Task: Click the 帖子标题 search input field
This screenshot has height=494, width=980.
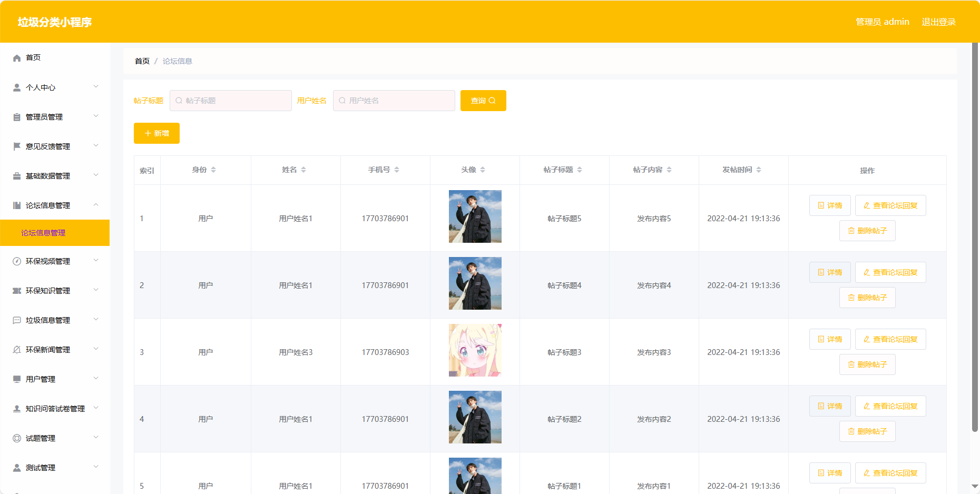Action: [231, 101]
